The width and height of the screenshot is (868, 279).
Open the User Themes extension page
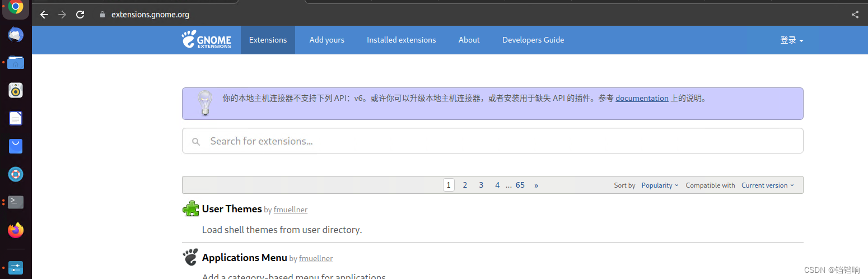(x=232, y=209)
